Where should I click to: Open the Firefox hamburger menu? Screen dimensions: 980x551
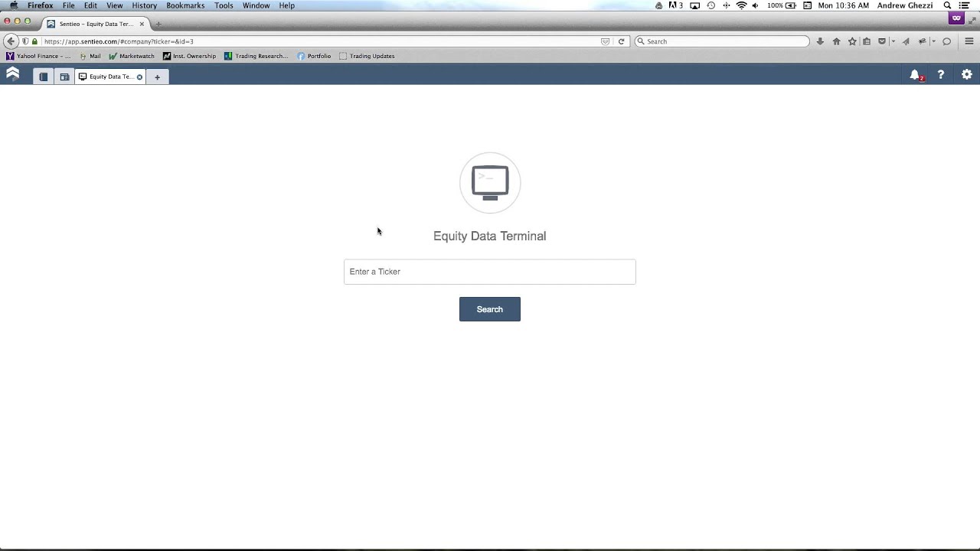(969, 41)
